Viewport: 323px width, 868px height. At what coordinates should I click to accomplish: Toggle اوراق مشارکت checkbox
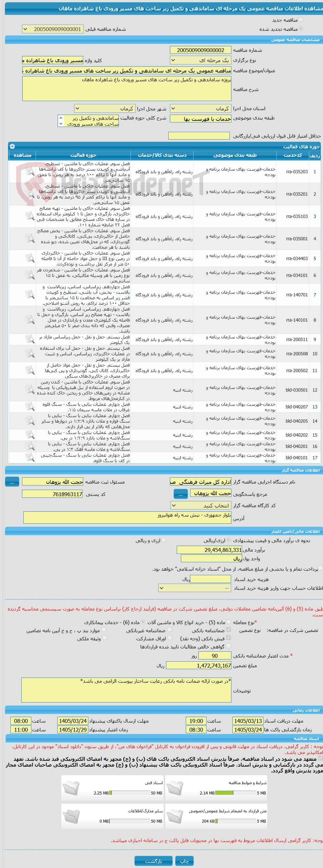(x=170, y=637)
